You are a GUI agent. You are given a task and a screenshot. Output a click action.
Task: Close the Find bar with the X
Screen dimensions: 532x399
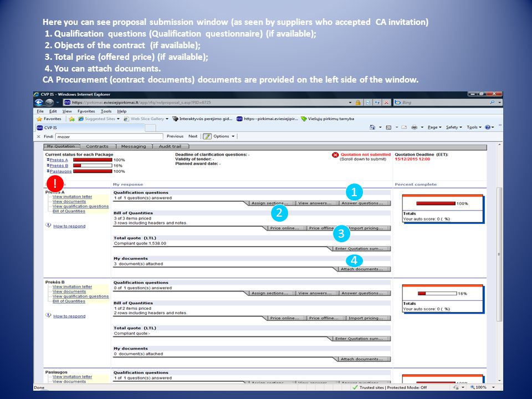point(38,136)
